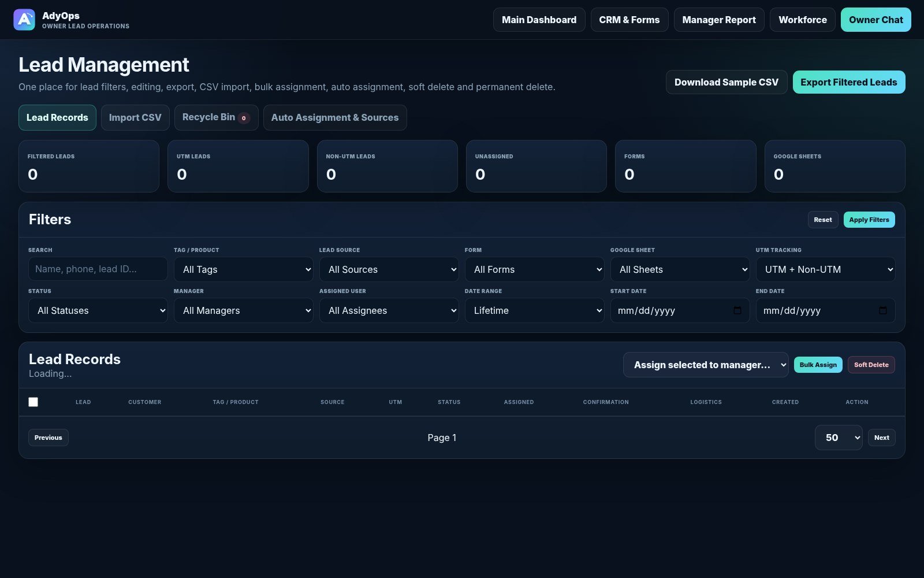This screenshot has height=578, width=924.
Task: Open the Tag / Product dropdown
Action: (244, 269)
